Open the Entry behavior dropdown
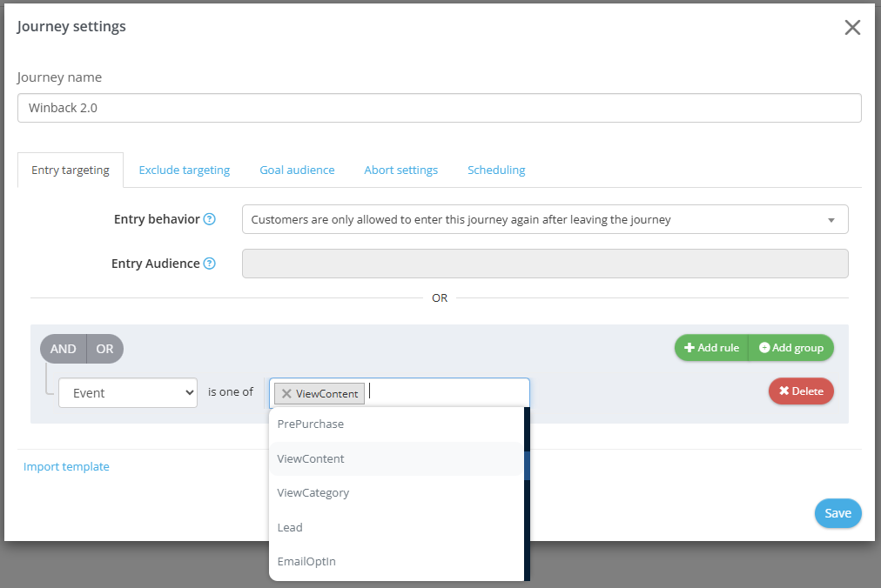Screen dimensions: 881x588 [544, 219]
